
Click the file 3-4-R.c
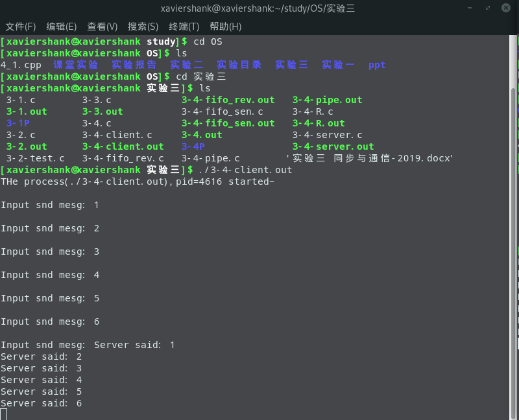[x=313, y=111]
